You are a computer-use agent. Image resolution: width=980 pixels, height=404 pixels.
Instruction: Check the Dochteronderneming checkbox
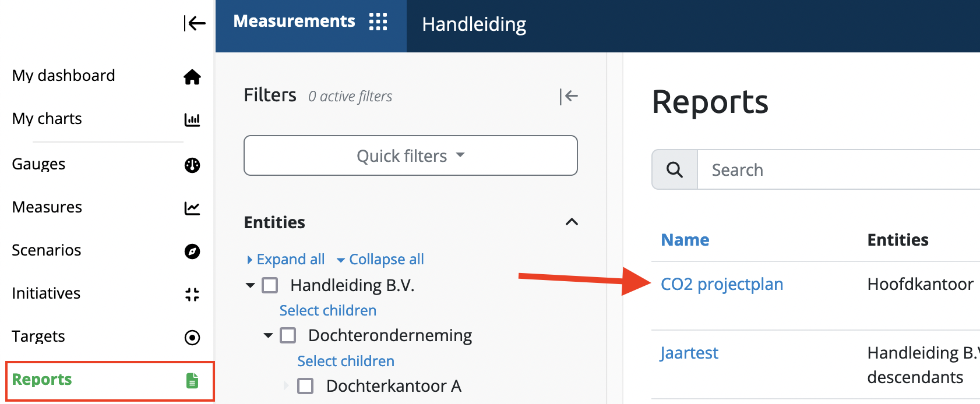pos(288,335)
